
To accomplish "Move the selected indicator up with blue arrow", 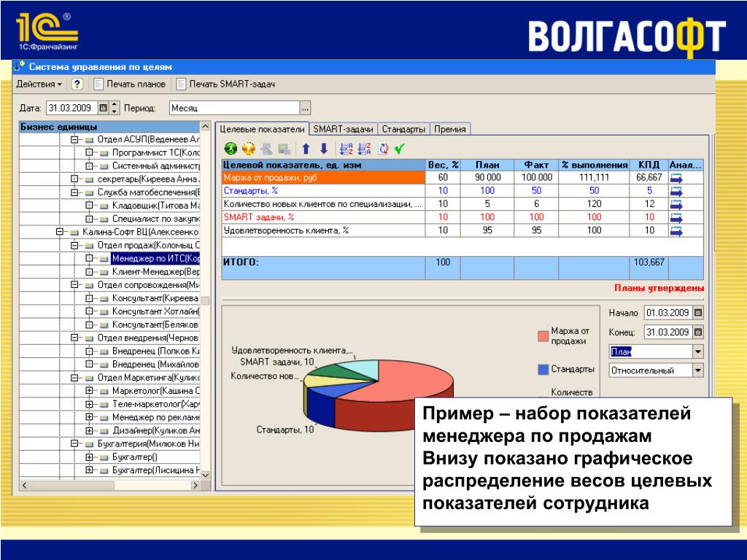I will (x=306, y=149).
